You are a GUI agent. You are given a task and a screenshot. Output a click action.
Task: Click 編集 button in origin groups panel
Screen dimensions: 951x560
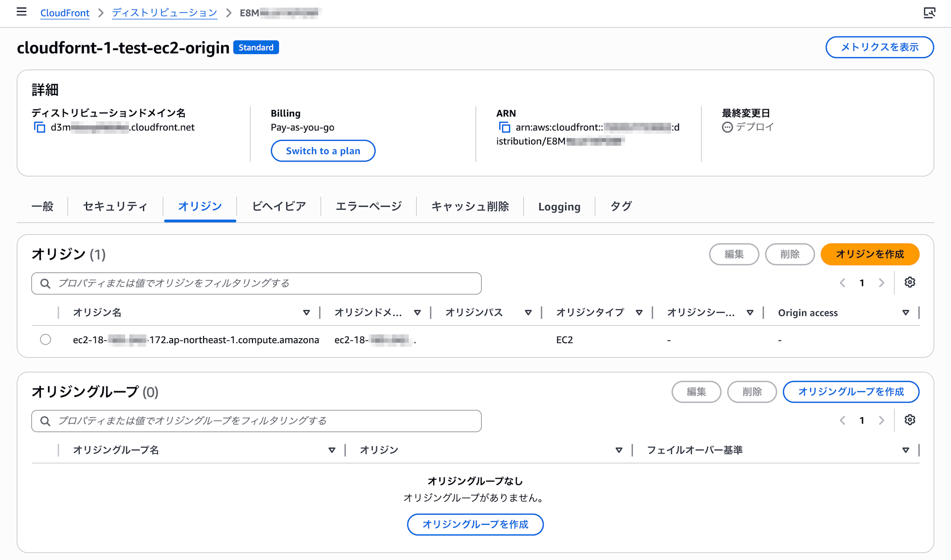tap(697, 392)
